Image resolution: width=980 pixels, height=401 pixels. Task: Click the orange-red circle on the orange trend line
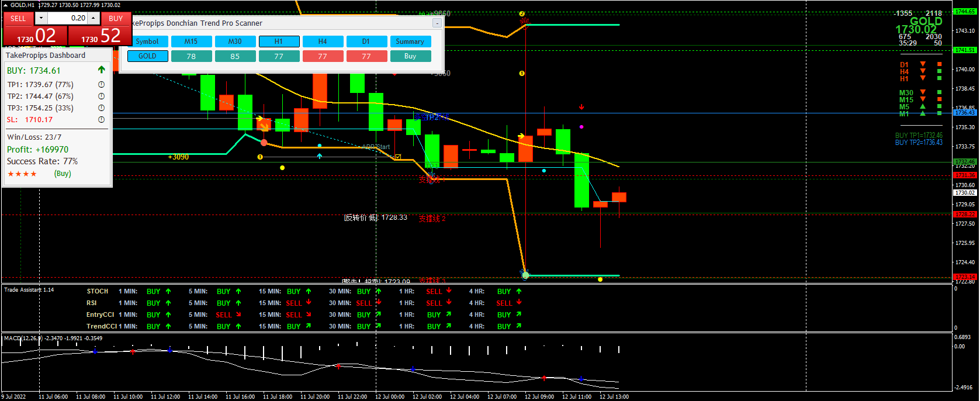(x=264, y=143)
